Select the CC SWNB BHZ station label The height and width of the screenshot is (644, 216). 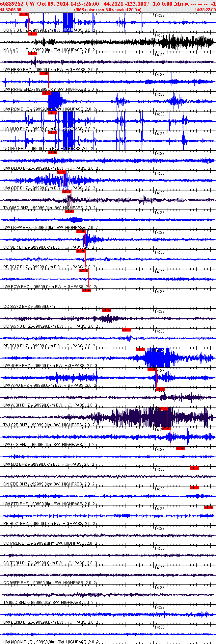click(51, 326)
